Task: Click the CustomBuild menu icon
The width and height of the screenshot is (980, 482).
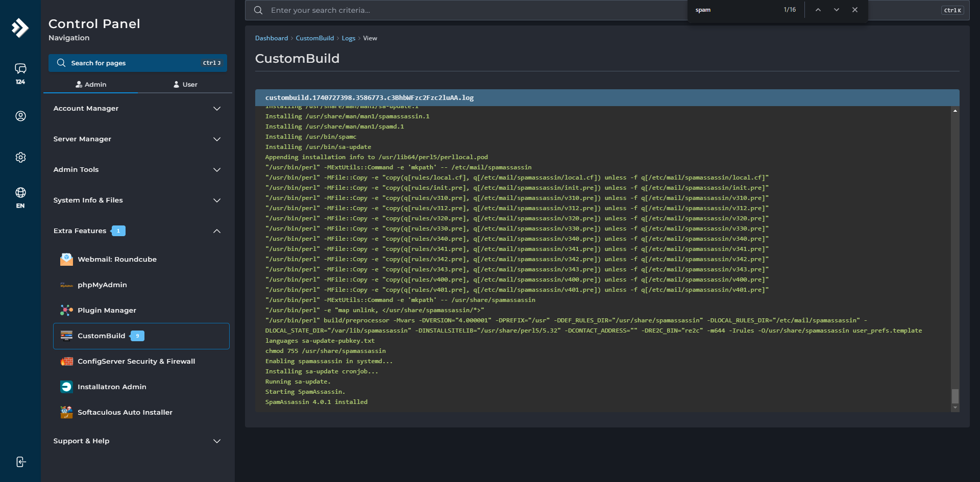Action: (66, 336)
